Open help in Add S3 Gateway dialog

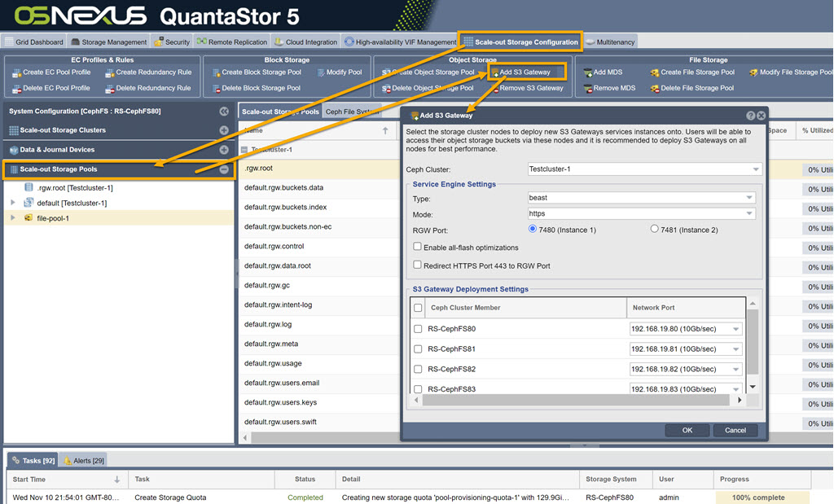point(750,116)
